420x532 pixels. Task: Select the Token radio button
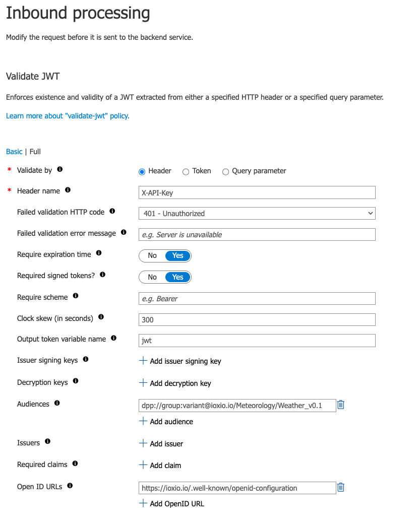(x=186, y=171)
